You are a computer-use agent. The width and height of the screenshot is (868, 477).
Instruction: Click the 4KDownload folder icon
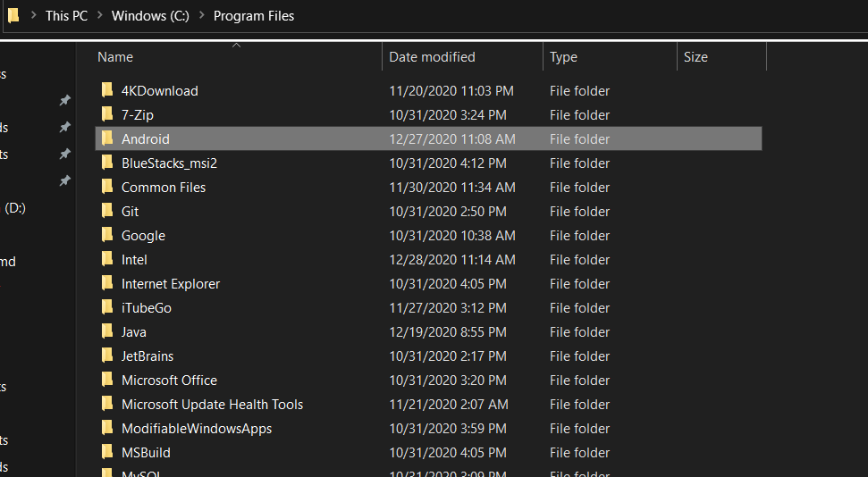(107, 90)
